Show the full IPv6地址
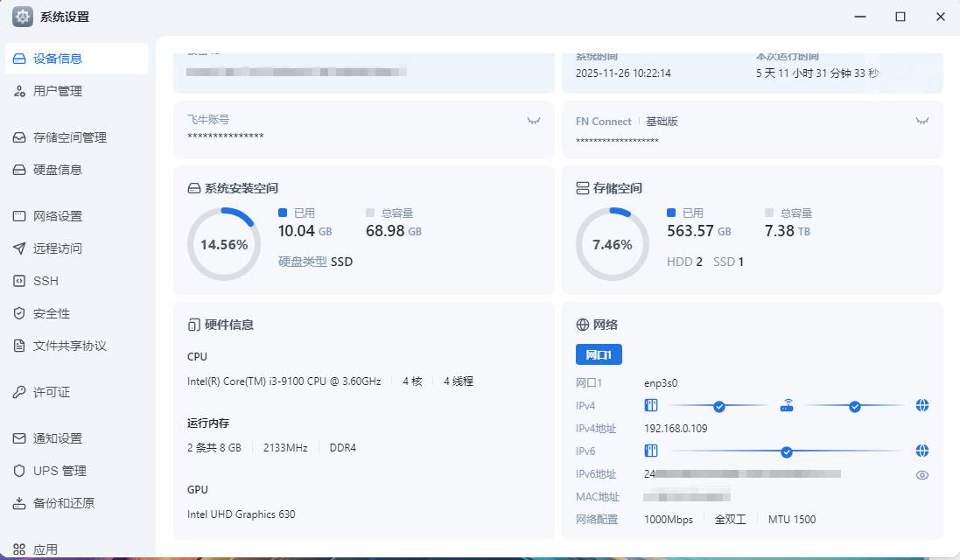This screenshot has width=960, height=560. click(x=922, y=475)
